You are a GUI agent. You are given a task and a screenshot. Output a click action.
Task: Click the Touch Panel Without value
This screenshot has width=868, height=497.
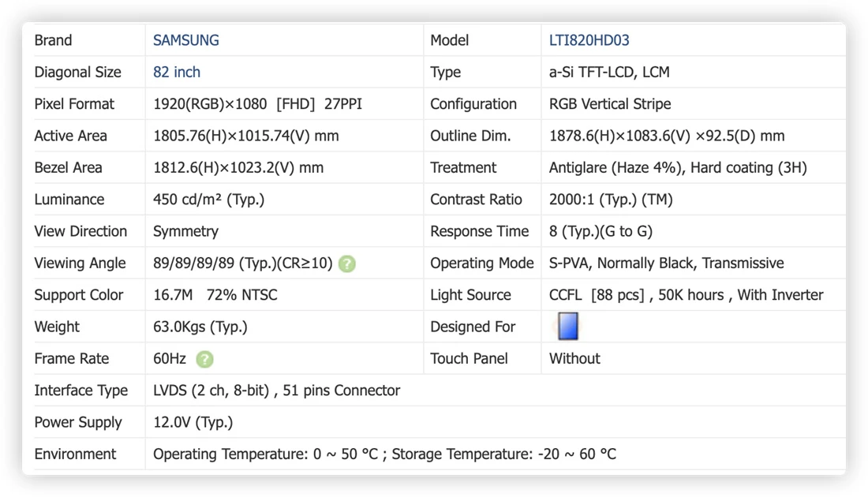click(x=574, y=359)
